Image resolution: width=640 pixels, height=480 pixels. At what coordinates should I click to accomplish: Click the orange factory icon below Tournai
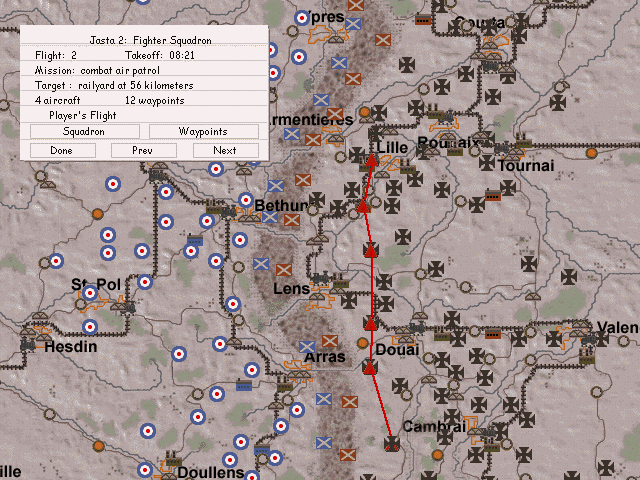click(493, 196)
